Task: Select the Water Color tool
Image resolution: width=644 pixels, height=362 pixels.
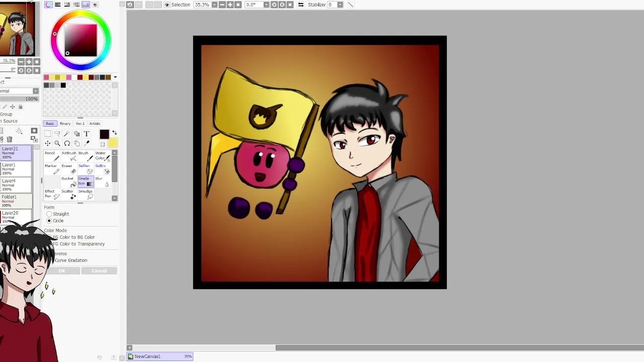Action: pyautogui.click(x=102, y=156)
